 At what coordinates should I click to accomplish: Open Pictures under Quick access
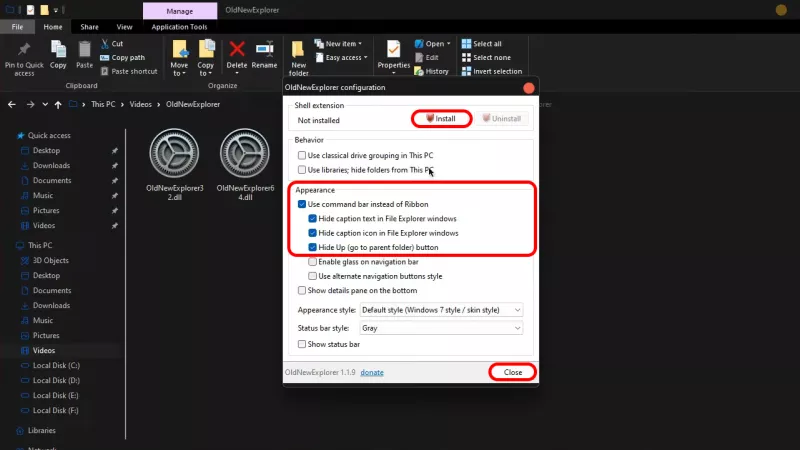(46, 210)
